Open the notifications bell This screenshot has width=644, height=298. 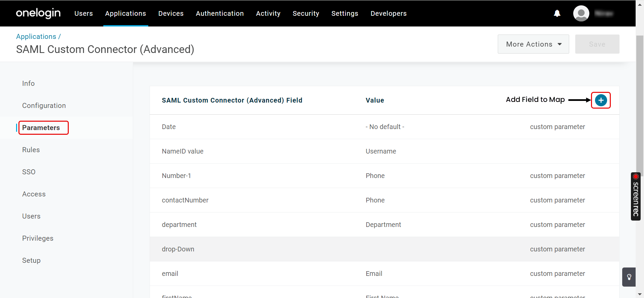point(557,13)
